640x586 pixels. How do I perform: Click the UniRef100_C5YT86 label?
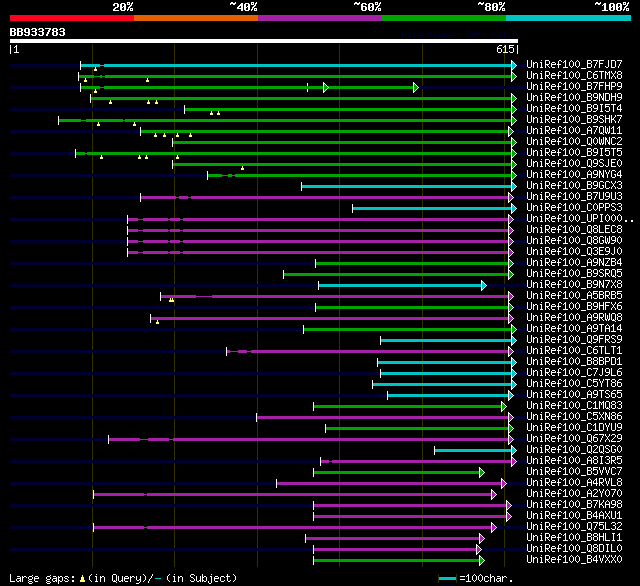coord(574,384)
